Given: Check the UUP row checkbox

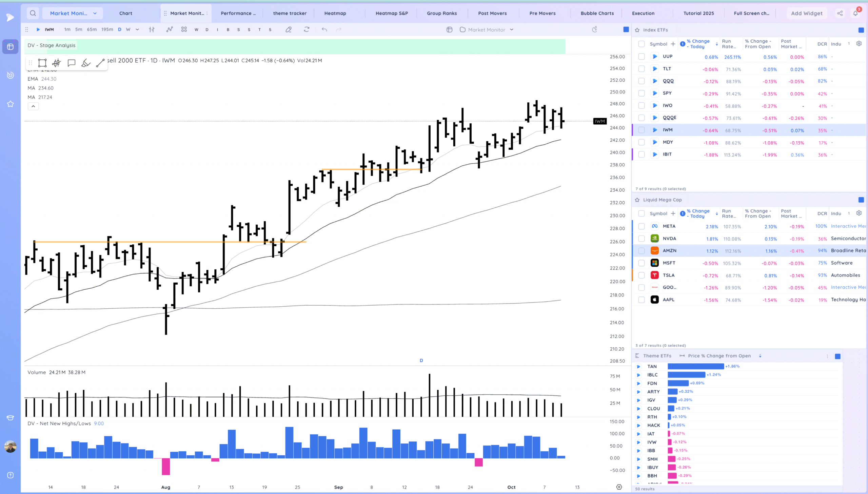Looking at the screenshot, I should pos(641,57).
